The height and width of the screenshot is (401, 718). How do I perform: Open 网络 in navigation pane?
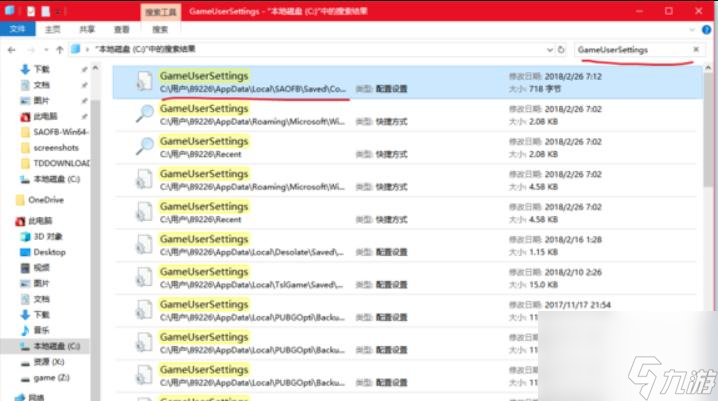tap(36, 397)
